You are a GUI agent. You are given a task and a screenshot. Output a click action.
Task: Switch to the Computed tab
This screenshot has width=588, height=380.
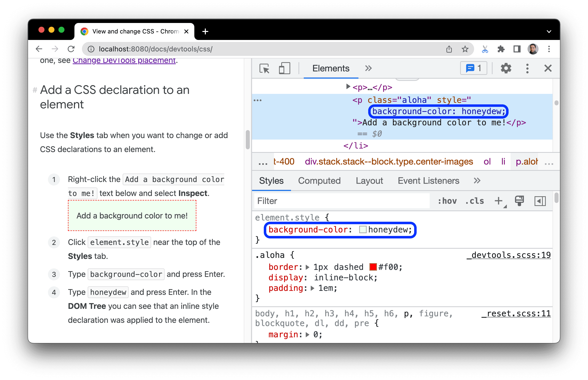[318, 180]
